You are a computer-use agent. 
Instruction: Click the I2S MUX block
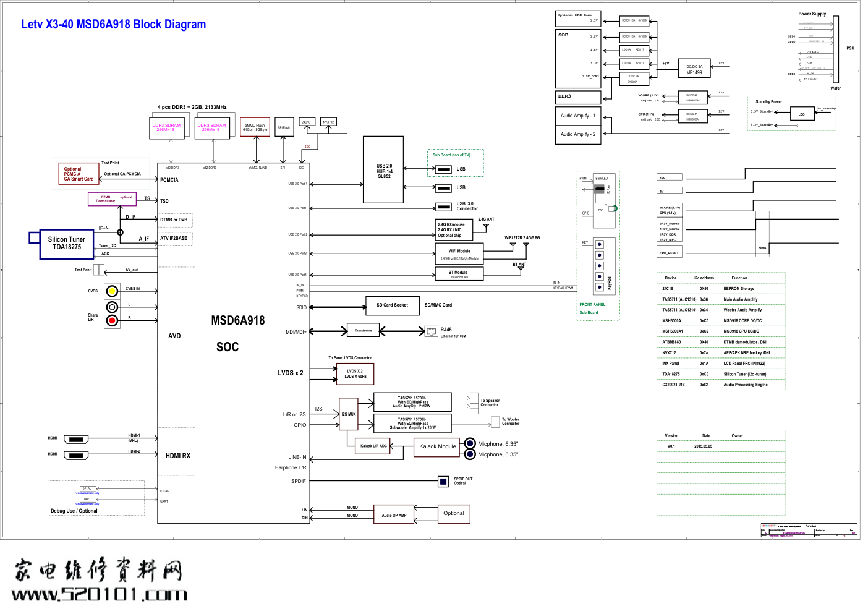[349, 414]
